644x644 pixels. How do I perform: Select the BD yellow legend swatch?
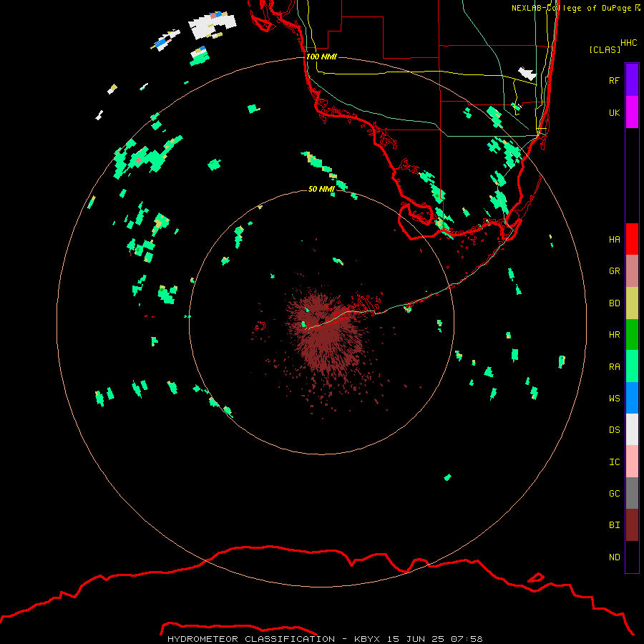pos(632,303)
